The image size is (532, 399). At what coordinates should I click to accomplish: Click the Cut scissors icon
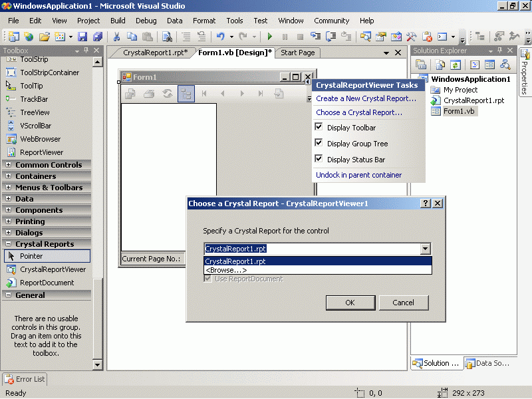116,37
